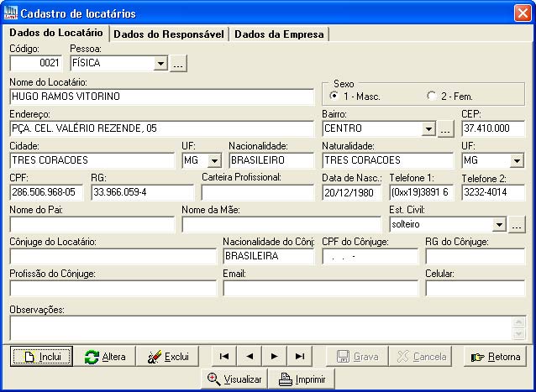Click the Visualizar preview button
The width and height of the screenshot is (536, 392).
coord(234,379)
